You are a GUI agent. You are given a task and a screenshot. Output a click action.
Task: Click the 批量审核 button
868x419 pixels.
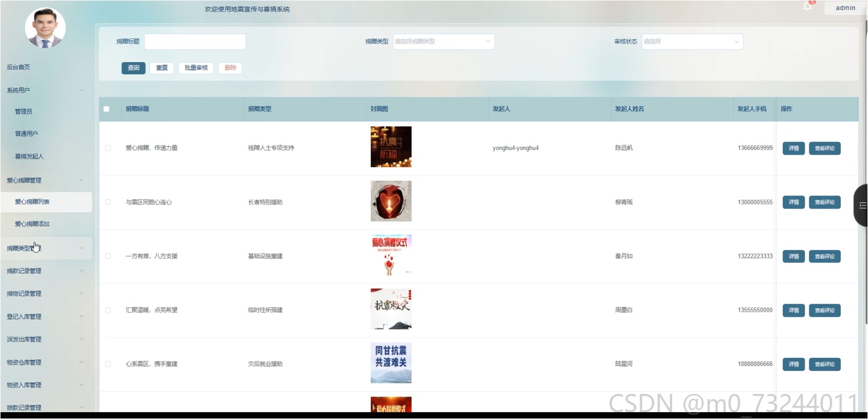(196, 68)
